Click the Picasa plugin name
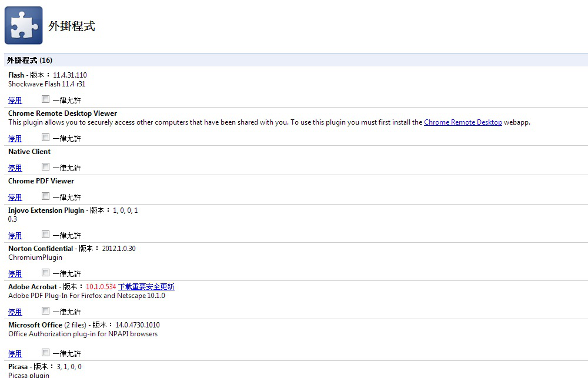 point(18,367)
